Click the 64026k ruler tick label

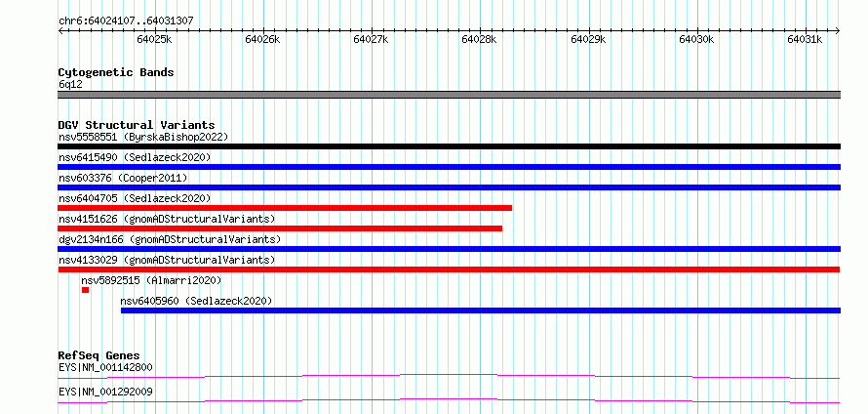[263, 39]
